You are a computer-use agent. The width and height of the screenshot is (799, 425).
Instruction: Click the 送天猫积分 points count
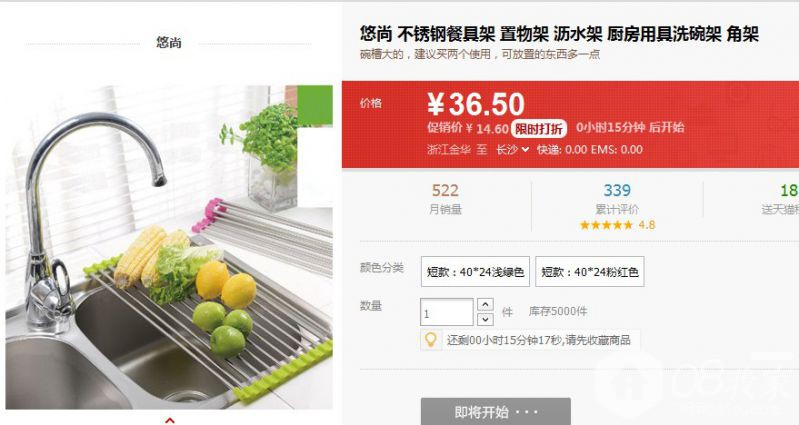789,190
